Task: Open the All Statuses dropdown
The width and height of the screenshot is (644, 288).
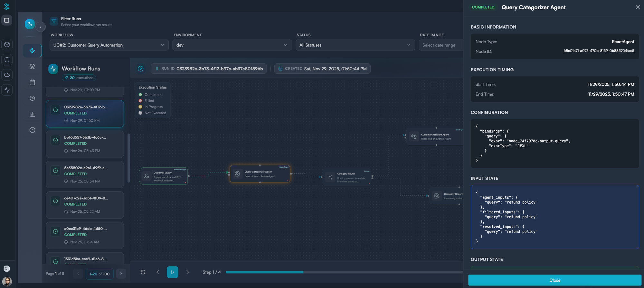Action: pos(355,45)
